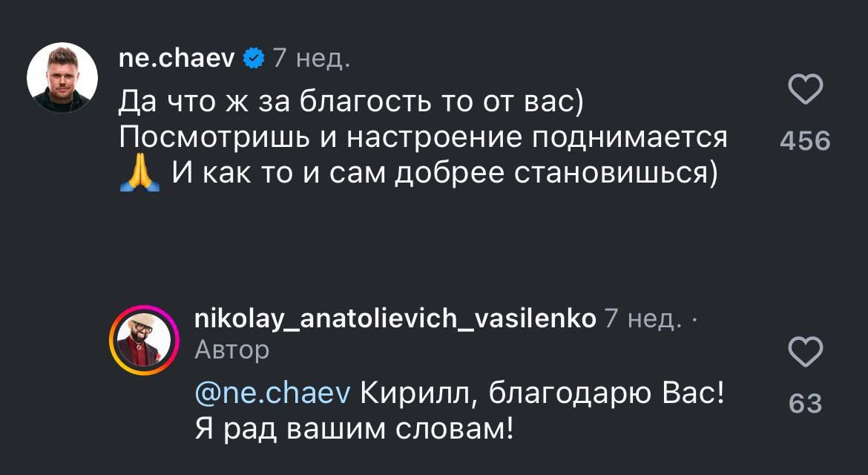Like the comment by ne.chaev
Image resolution: width=868 pixels, height=475 pixels.
[x=805, y=91]
